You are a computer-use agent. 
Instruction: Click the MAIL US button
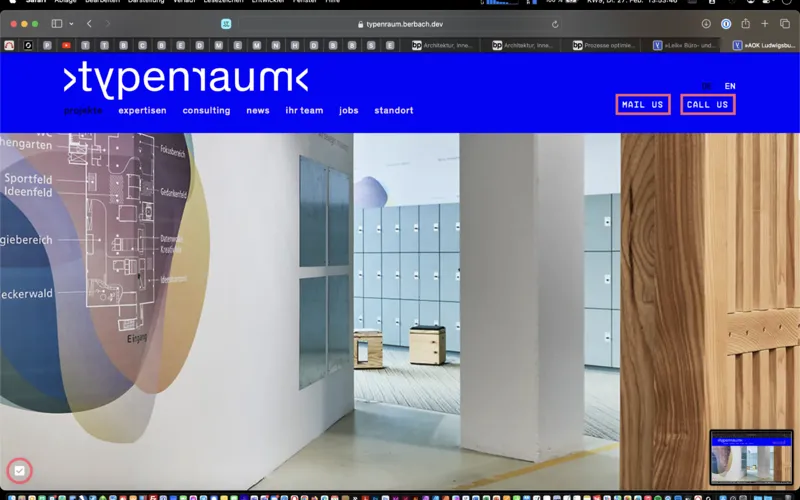click(642, 105)
